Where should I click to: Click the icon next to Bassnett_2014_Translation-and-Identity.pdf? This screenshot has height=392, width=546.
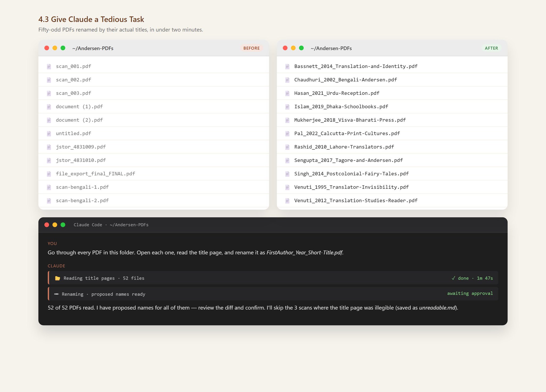[287, 66]
